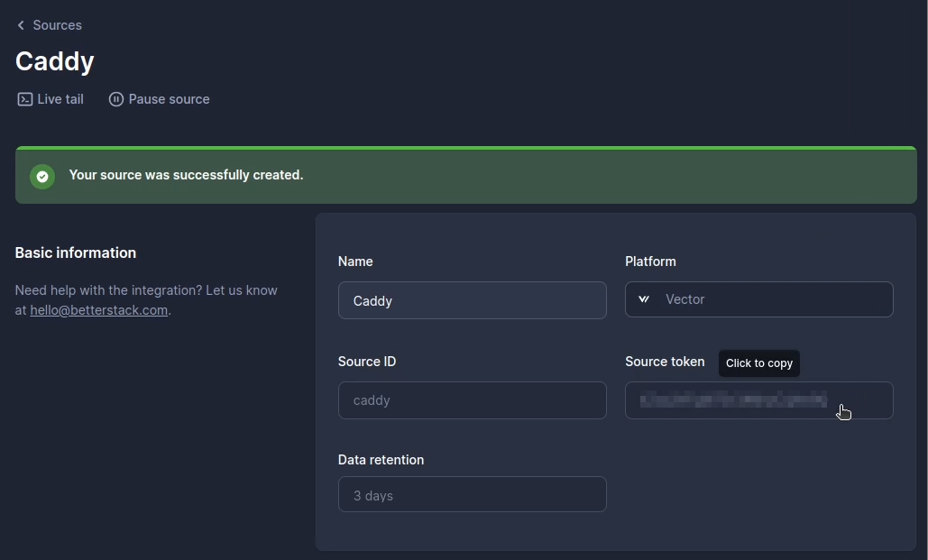Open Live tail
The image size is (928, 560).
click(51, 99)
